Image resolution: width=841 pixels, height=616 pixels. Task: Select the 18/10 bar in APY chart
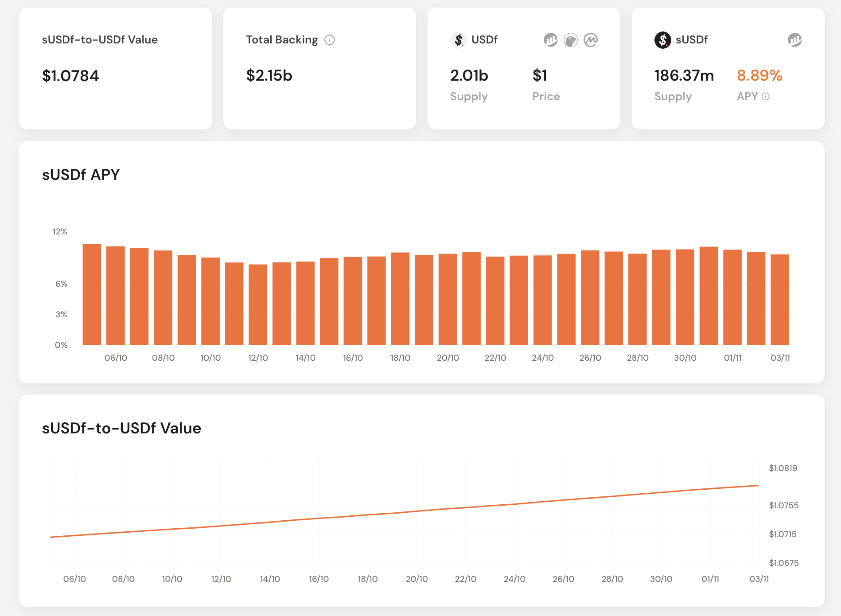(x=400, y=299)
